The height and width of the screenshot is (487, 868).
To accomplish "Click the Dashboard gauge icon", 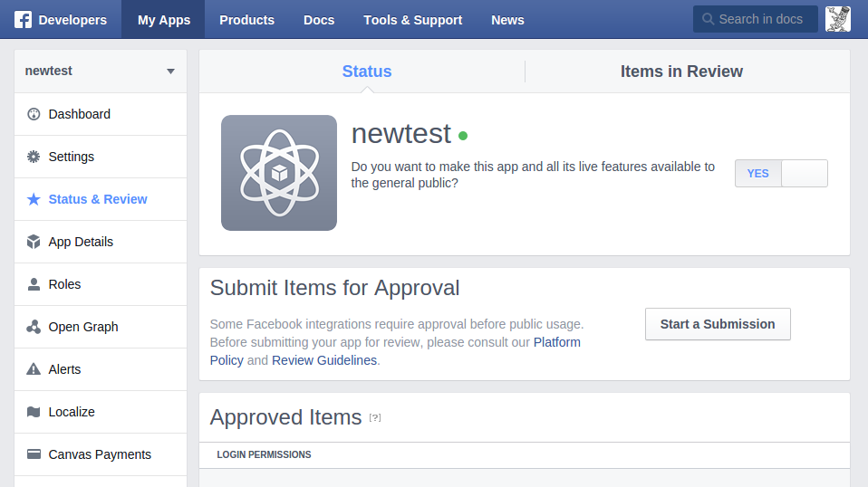I will 34,114.
